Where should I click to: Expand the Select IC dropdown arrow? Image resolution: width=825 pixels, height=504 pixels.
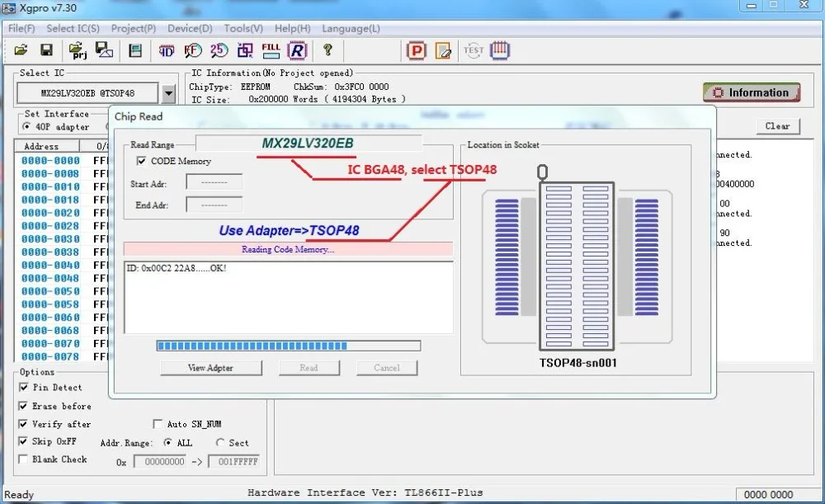coord(168,94)
